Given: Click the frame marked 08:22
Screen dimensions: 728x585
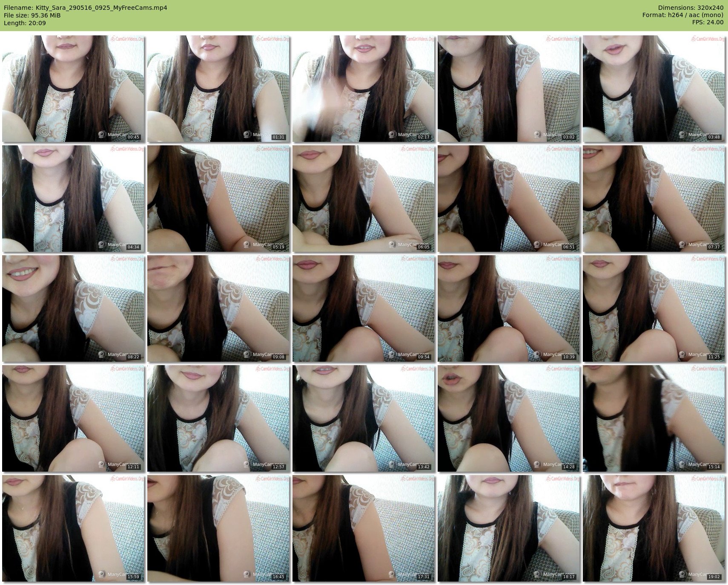Looking at the screenshot, I should pos(73,308).
